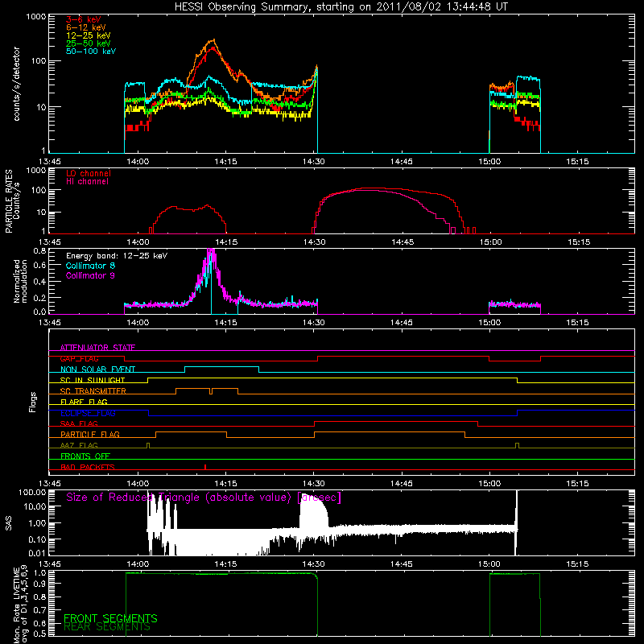Screen dimensions: 644x644
Task: Select the Collimator 9 legend entry
Action: [x=90, y=275]
